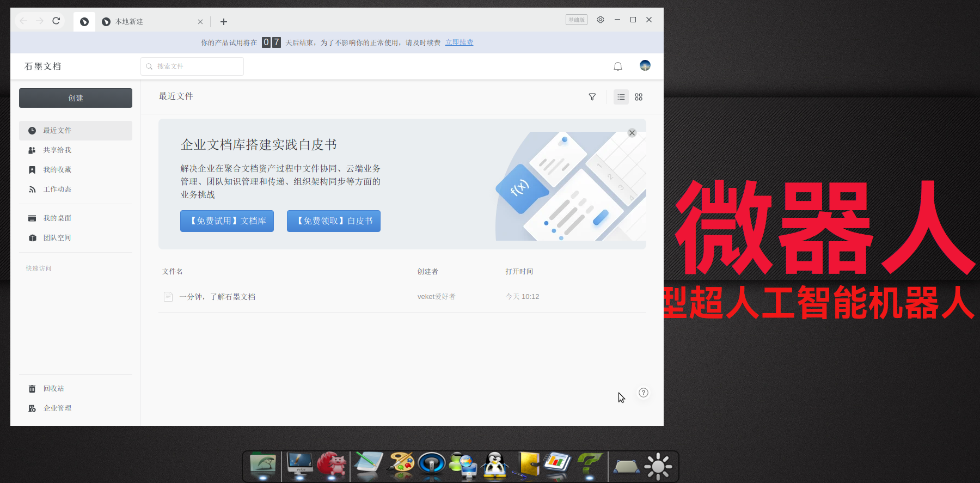Open the network users icon in dock
This screenshot has width=980, height=483.
pyautogui.click(x=463, y=466)
